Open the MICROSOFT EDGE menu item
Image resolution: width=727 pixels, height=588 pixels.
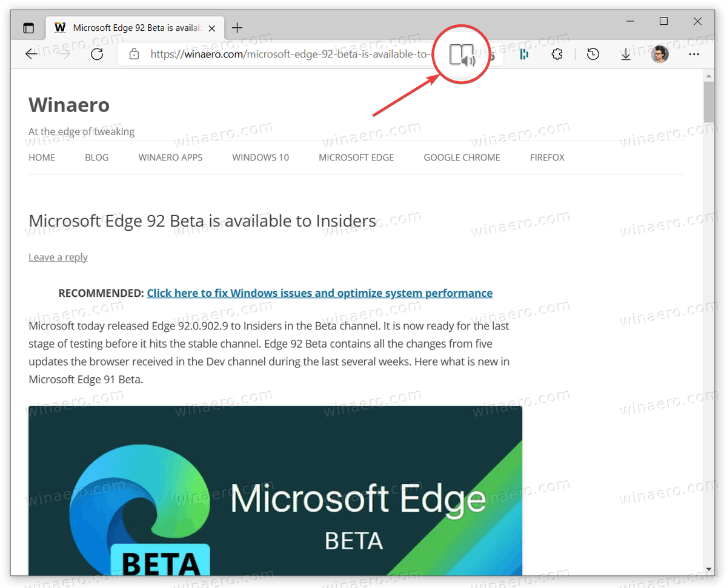[x=356, y=157]
